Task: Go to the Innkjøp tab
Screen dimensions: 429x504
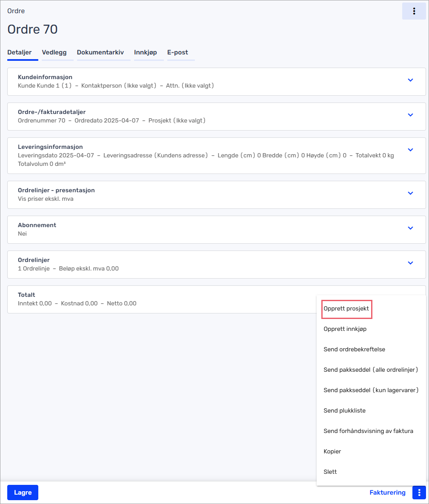Action: 146,52
